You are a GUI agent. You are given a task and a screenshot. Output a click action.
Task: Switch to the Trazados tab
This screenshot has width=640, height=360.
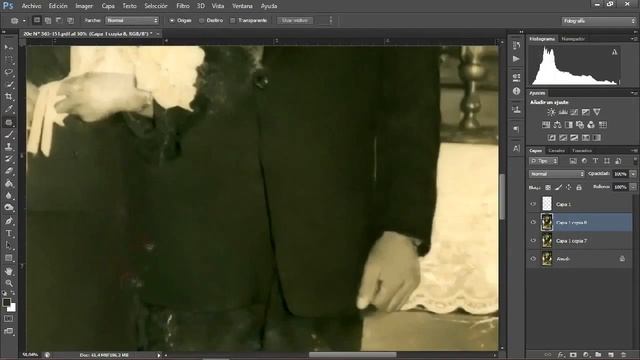coord(582,151)
